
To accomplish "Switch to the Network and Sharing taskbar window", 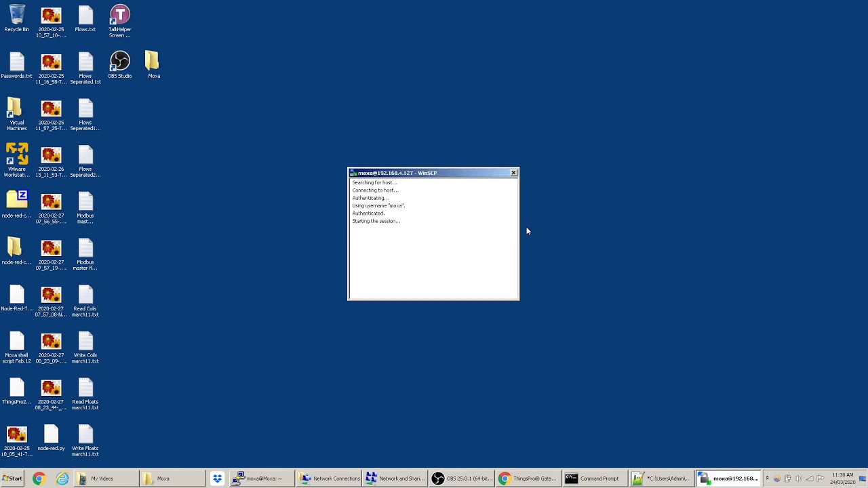I will pos(396,479).
